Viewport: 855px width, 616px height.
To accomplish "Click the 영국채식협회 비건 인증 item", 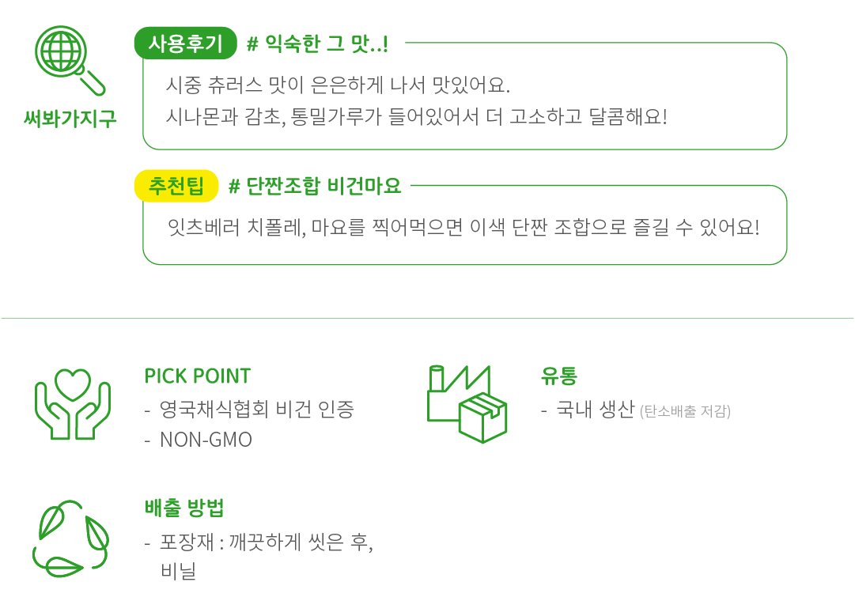I will pyautogui.click(x=256, y=410).
